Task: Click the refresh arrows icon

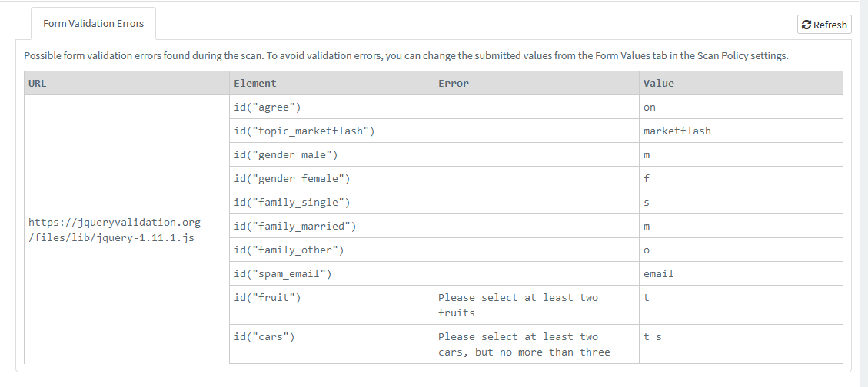Action: [x=806, y=25]
